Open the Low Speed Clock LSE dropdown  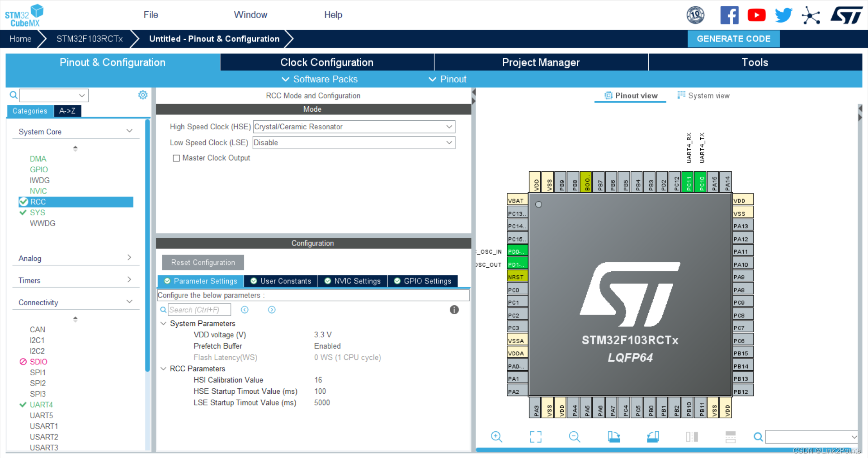[449, 142]
